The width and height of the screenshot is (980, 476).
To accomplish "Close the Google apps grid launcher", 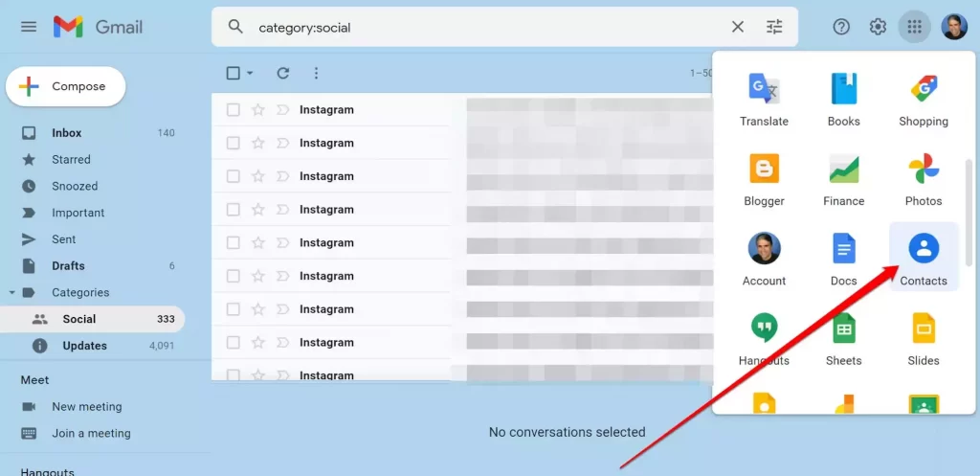I will (914, 27).
